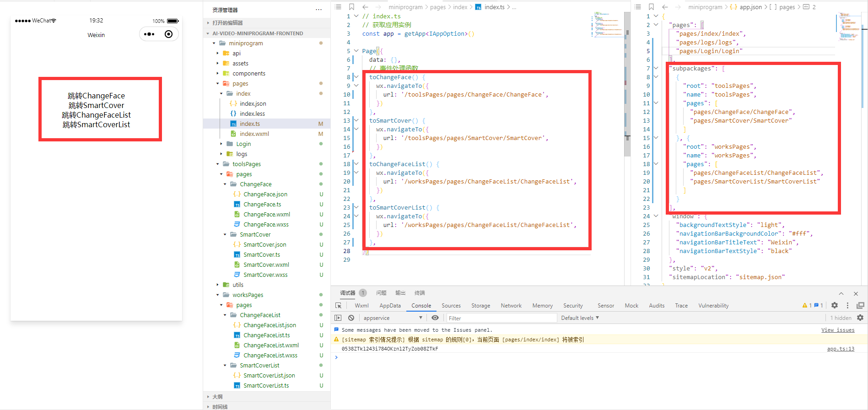Click bookmark icon in app.json editor

pos(652,7)
